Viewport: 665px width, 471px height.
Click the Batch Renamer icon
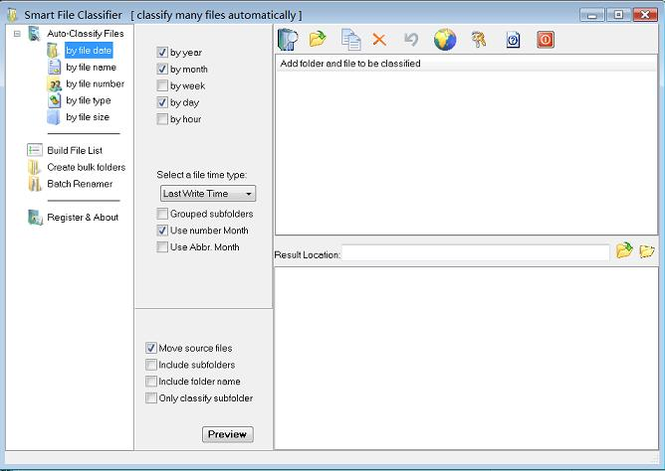34,184
